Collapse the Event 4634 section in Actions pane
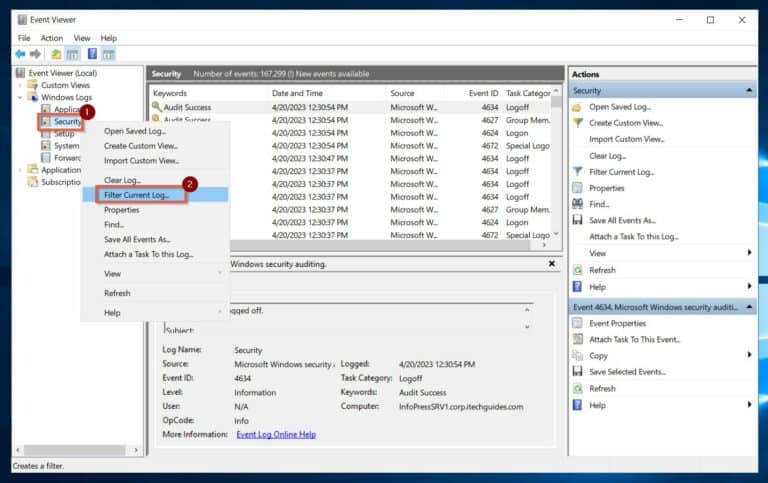Screen dimensions: 768x483 [x=749, y=307]
